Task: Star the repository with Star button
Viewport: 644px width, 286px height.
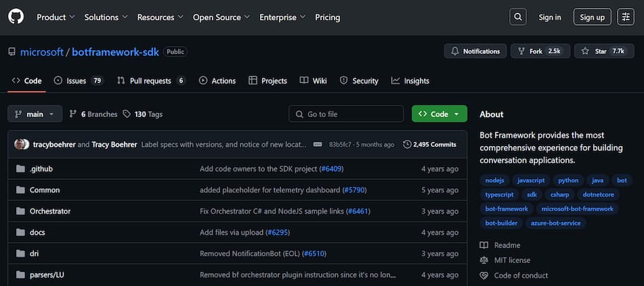Action: (604, 51)
